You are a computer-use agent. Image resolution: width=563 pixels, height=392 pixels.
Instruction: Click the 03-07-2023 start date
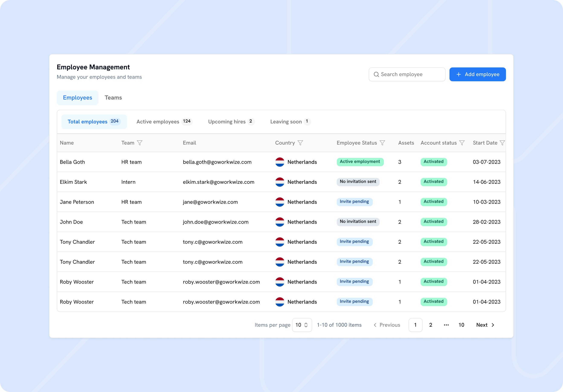486,162
